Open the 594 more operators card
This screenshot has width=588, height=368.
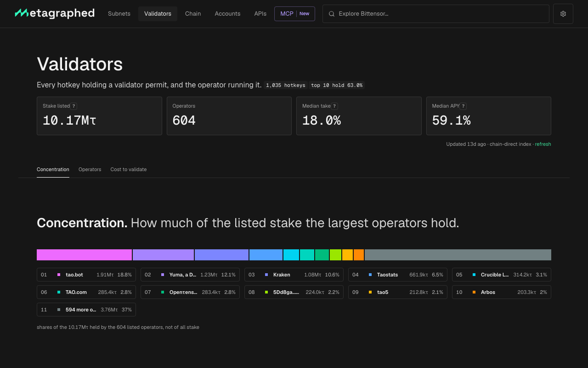[x=86, y=310]
